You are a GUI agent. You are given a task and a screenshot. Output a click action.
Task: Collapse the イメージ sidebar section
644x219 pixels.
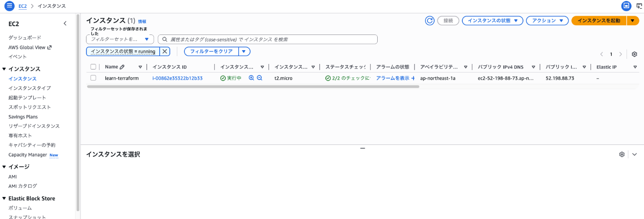click(x=4, y=167)
